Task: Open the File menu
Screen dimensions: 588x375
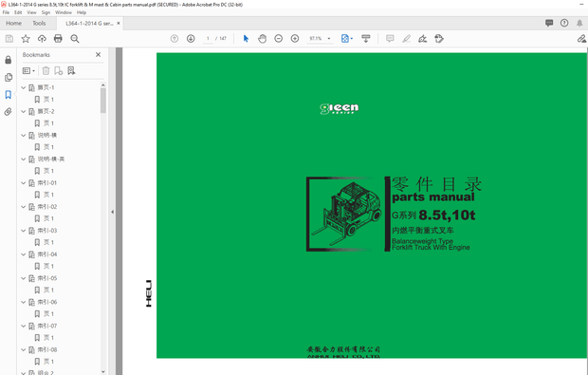Action: click(x=6, y=12)
